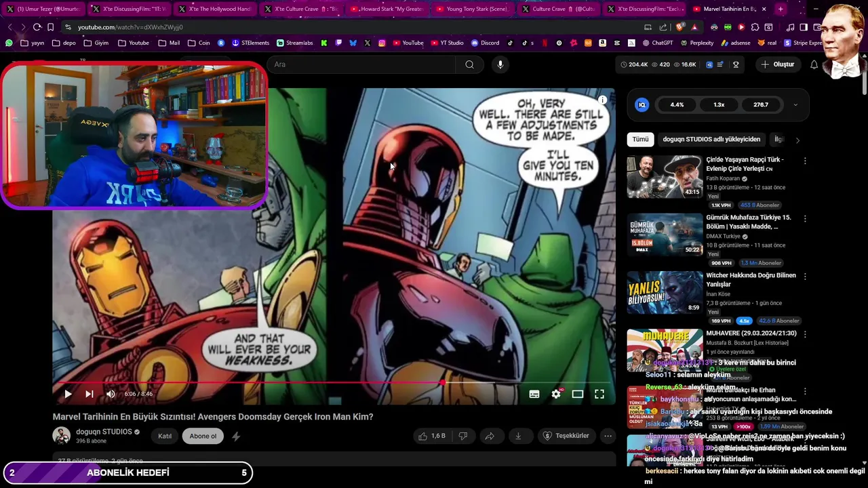This screenshot has width=868, height=488.
Task: Enter fullscreen mode
Action: 599,394
